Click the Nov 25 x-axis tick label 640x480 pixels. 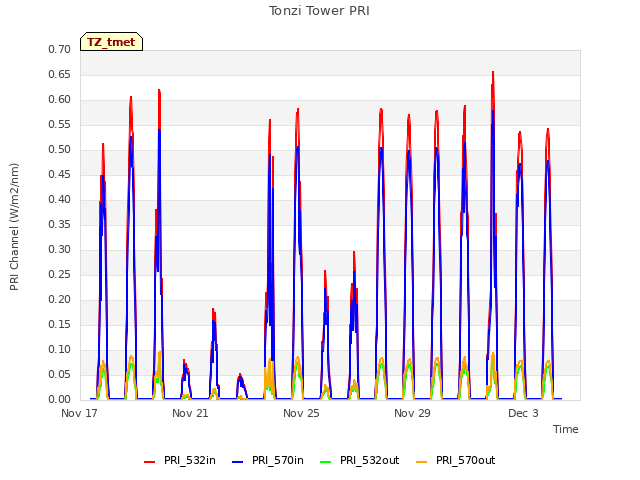[x=301, y=413]
